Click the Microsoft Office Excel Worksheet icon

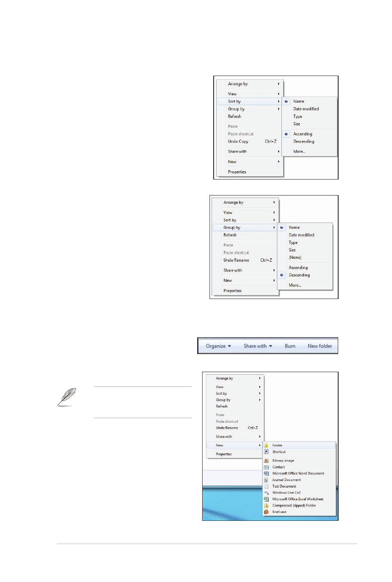tap(266, 499)
